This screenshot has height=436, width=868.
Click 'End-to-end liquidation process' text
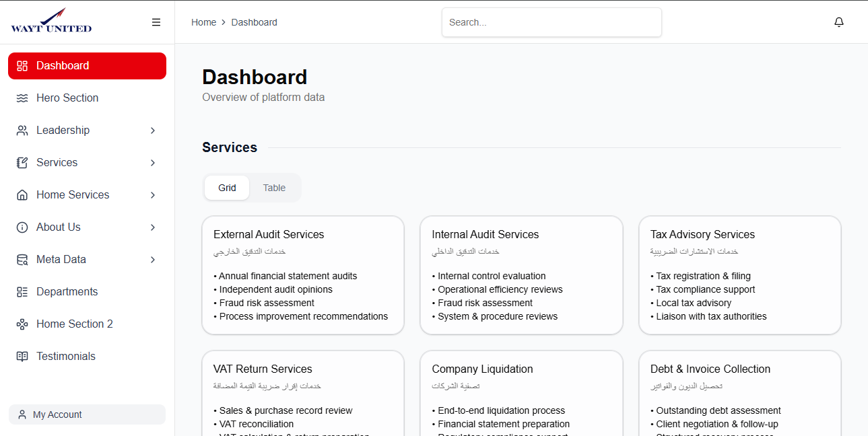pos(502,410)
